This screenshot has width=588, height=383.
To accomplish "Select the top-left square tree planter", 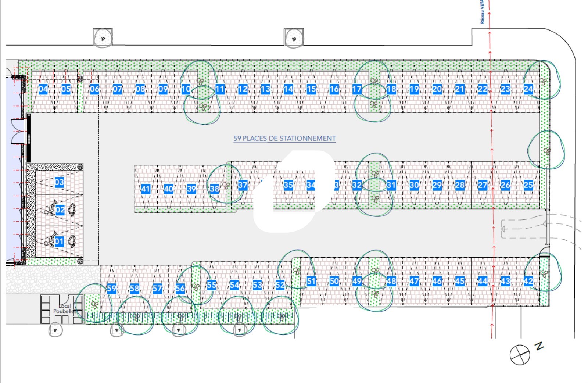I will tap(103, 38).
